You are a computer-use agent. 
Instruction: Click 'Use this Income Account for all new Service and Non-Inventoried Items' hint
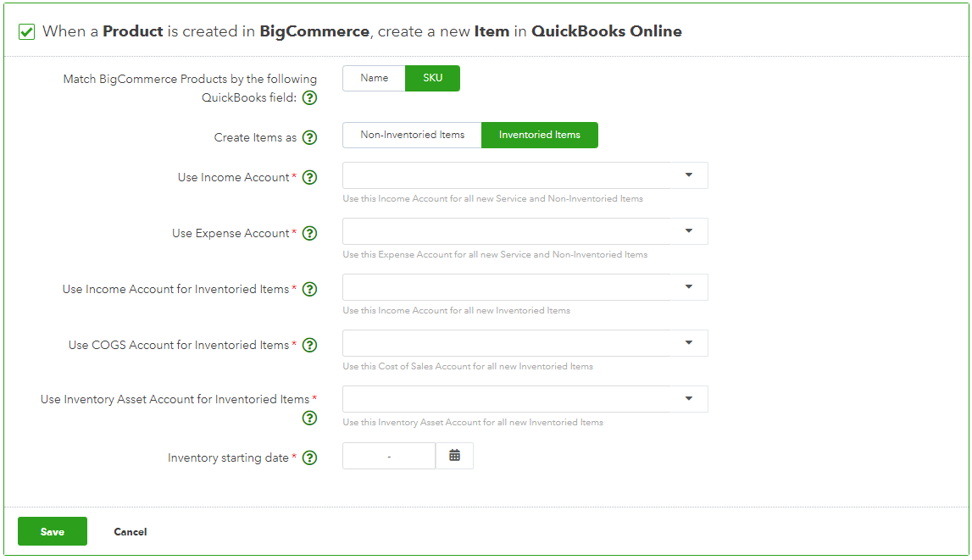click(x=493, y=199)
